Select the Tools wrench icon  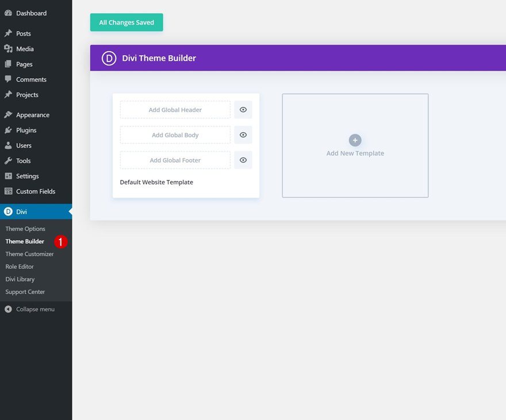point(9,160)
